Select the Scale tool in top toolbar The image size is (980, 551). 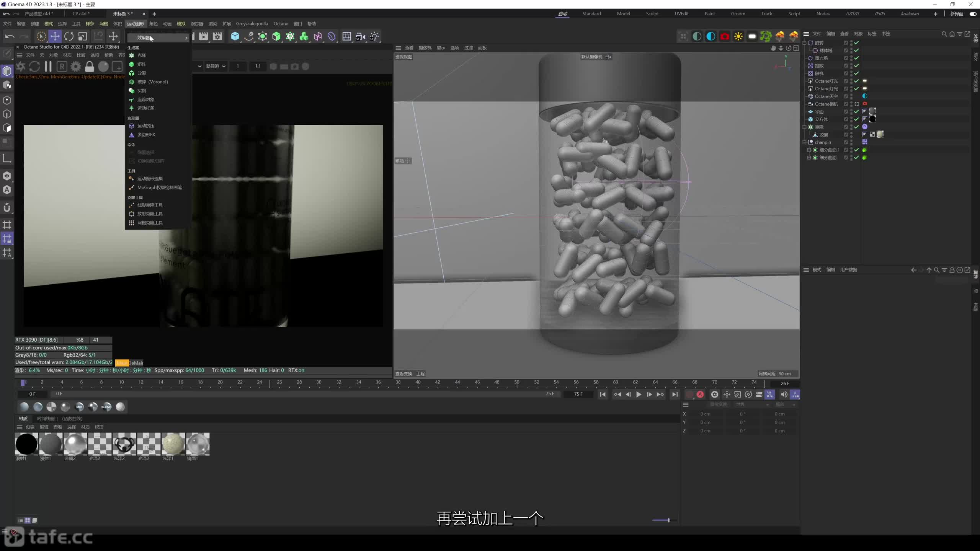[83, 36]
